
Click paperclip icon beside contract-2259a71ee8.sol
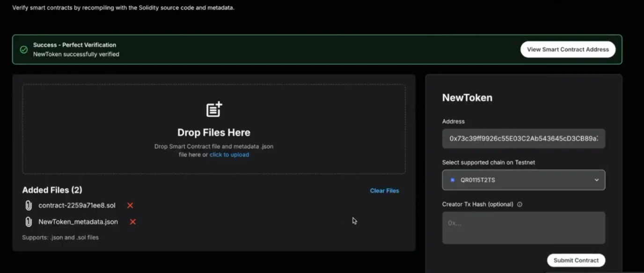[x=29, y=206]
